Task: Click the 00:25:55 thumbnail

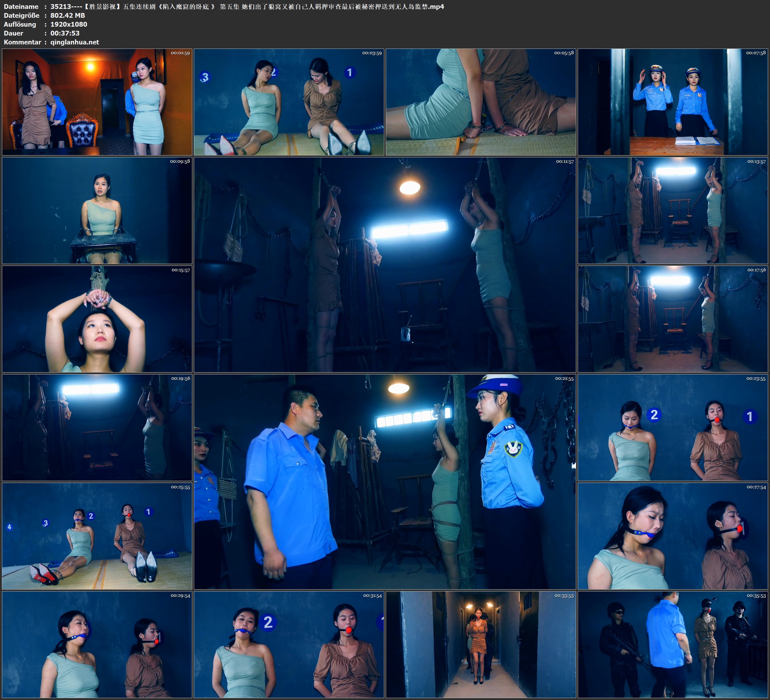Action: (97, 536)
